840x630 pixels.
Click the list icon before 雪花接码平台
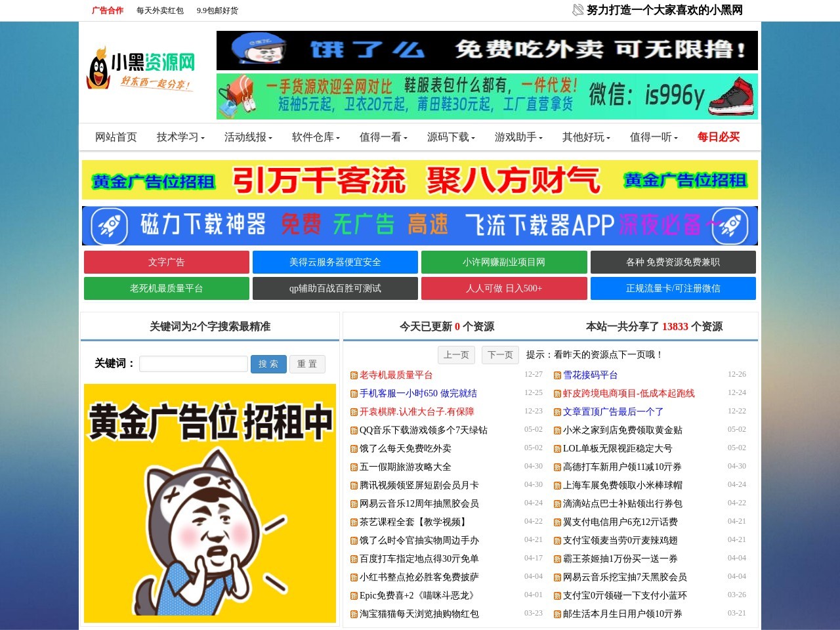tap(557, 375)
